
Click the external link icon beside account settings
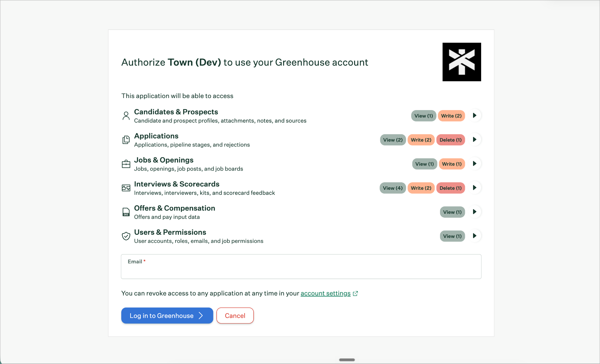[x=355, y=294]
